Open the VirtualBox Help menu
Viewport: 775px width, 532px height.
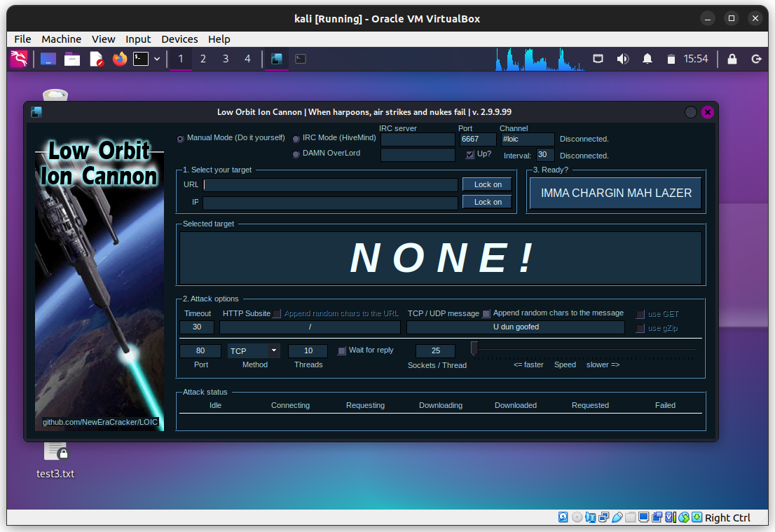219,39
